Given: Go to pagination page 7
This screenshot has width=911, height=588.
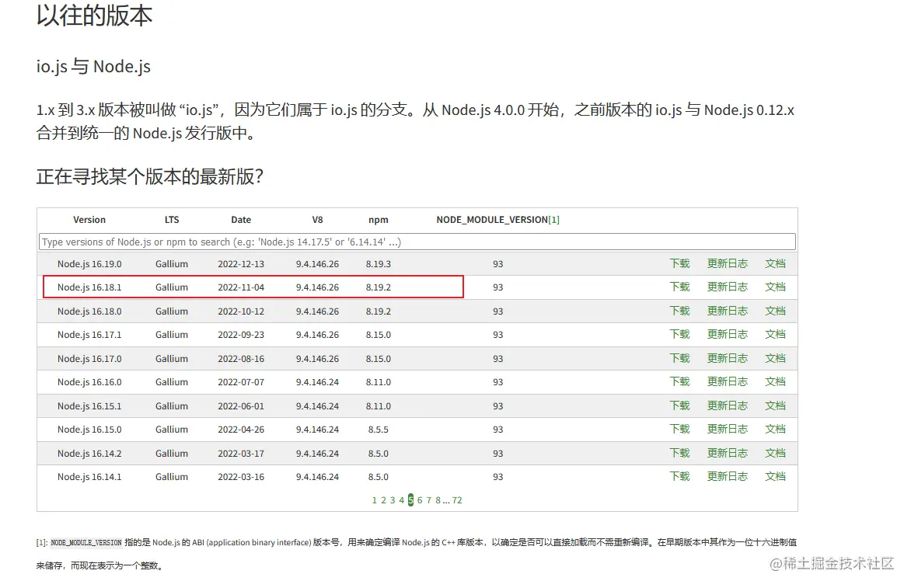Looking at the screenshot, I should pos(429,500).
